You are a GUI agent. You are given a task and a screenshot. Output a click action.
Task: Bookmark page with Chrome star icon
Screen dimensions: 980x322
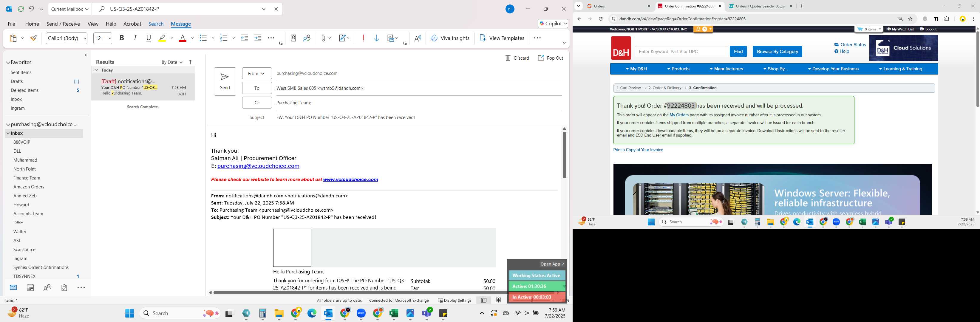pyautogui.click(x=911, y=18)
